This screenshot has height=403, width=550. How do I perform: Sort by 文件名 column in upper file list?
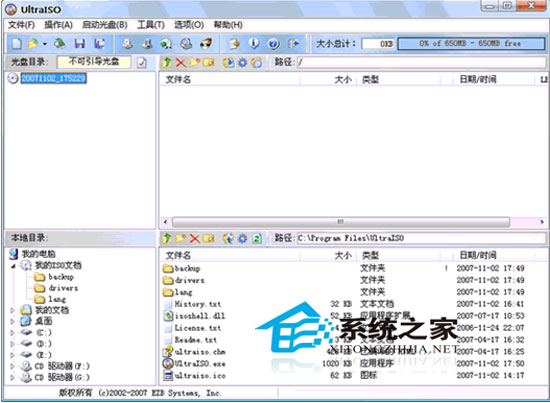click(x=230, y=80)
